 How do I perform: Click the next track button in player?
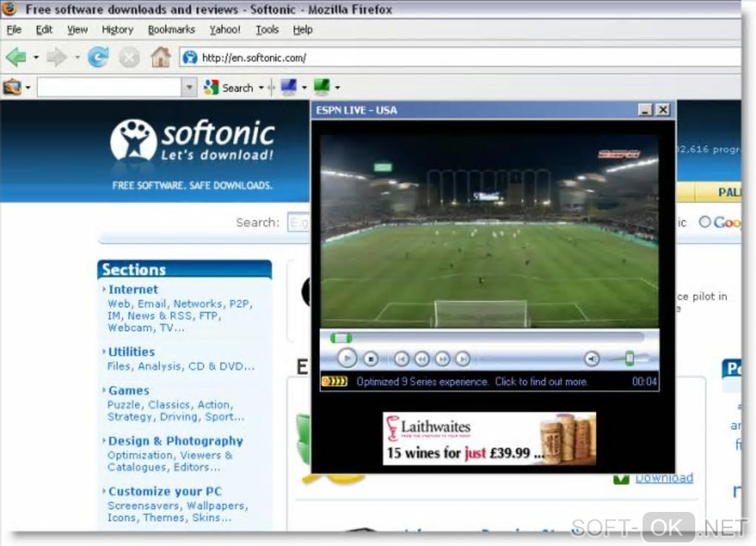462,359
